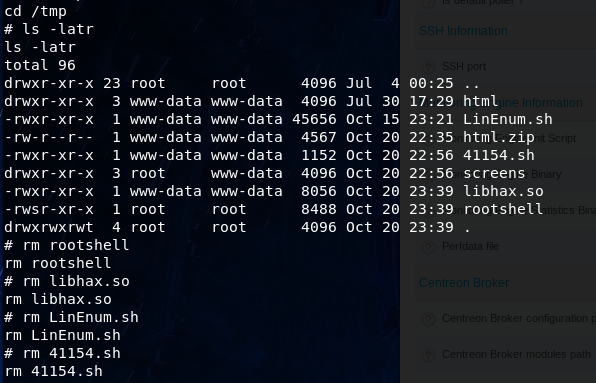
Task: Select html directory name in the ls listing
Action: click(480, 101)
